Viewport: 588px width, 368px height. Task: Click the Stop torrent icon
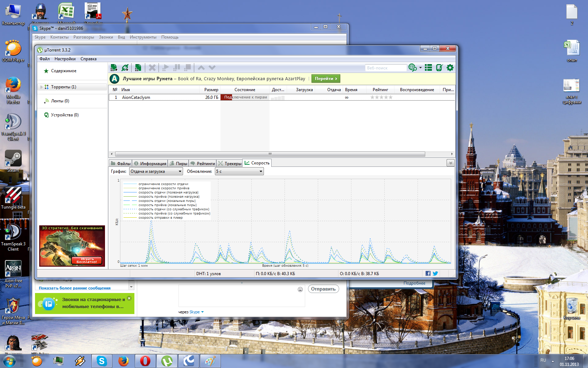coord(188,68)
